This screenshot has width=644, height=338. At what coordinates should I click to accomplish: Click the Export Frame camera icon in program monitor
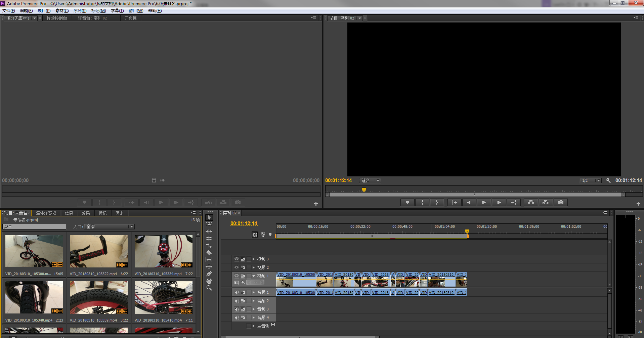tap(561, 202)
